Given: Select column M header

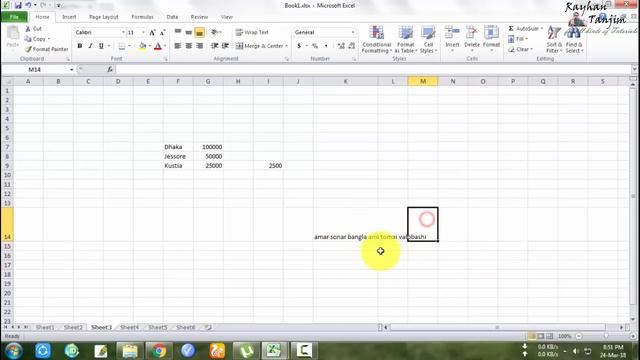Looking at the screenshot, I should click(422, 82).
